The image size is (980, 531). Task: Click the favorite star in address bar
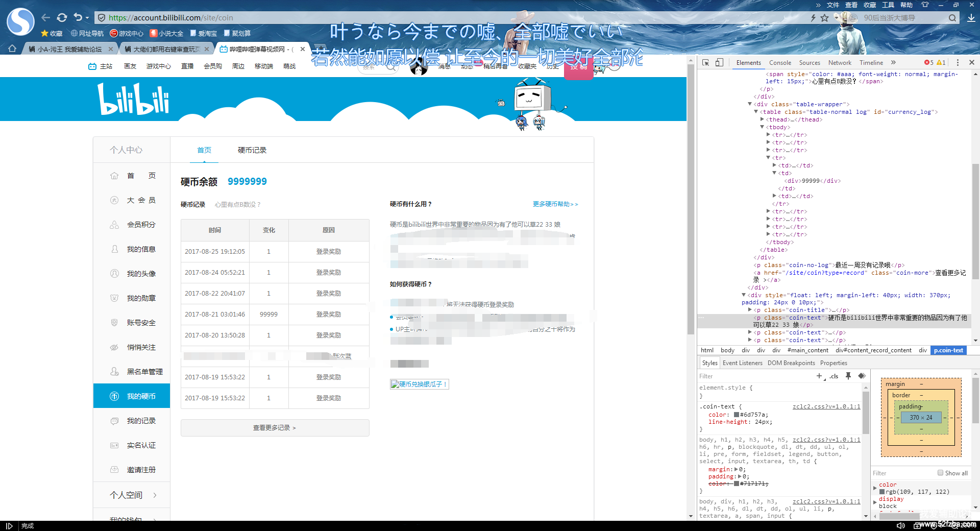[824, 18]
